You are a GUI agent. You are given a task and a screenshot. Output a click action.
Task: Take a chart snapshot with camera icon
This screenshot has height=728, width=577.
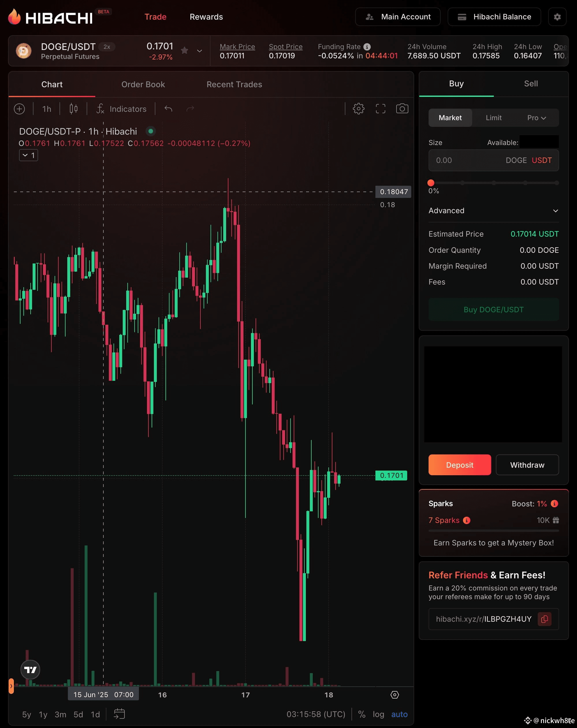402,108
